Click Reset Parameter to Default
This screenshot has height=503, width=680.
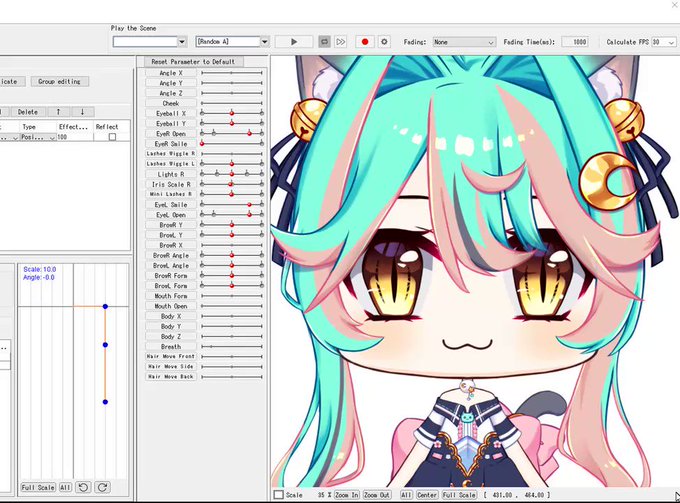click(x=193, y=62)
